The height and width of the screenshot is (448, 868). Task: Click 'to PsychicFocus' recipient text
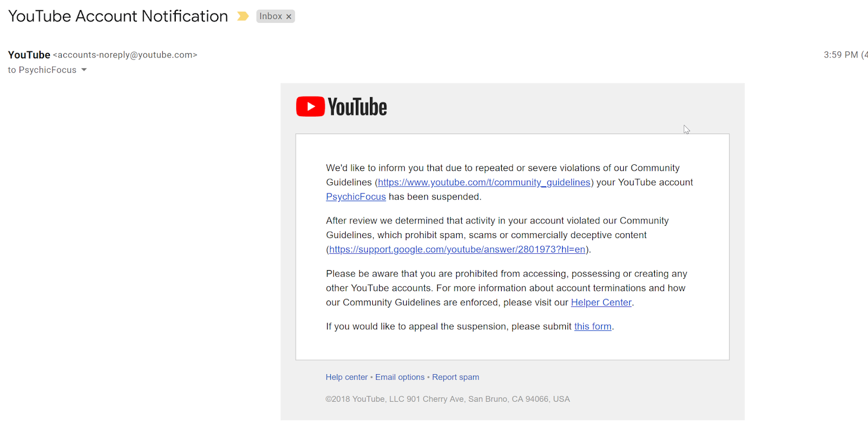click(x=42, y=70)
